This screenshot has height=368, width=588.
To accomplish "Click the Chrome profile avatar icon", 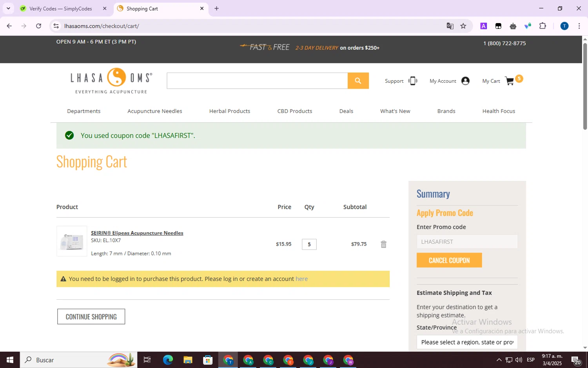I will tap(564, 26).
